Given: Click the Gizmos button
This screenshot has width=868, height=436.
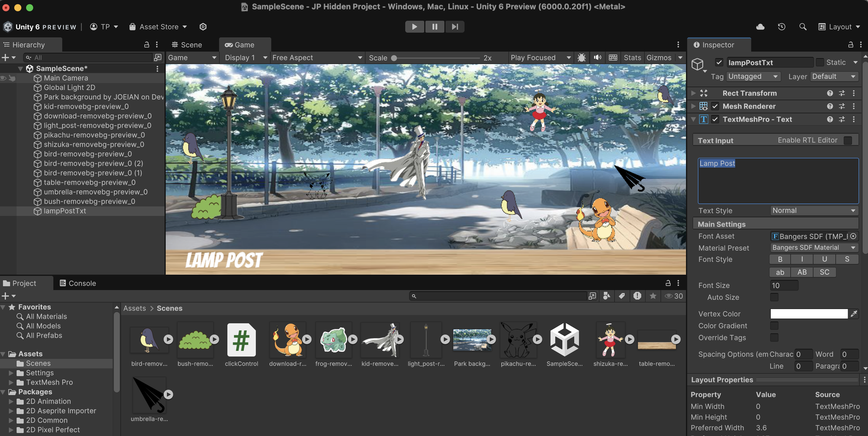Looking at the screenshot, I should (x=659, y=58).
